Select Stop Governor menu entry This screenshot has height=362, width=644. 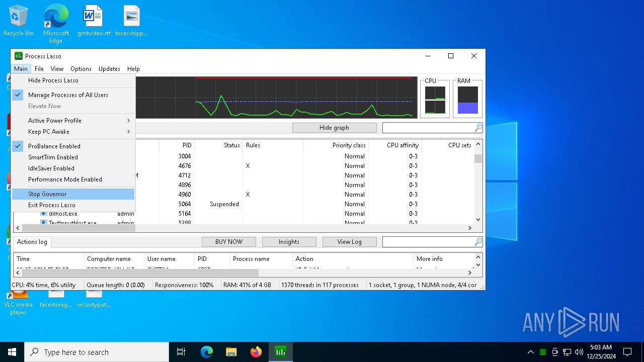click(x=73, y=194)
